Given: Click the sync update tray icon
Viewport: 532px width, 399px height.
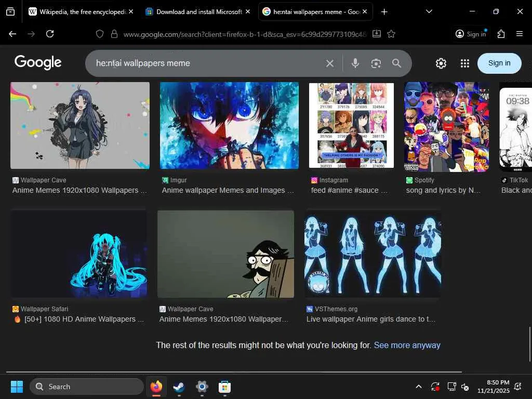Looking at the screenshot, I should point(435,387).
